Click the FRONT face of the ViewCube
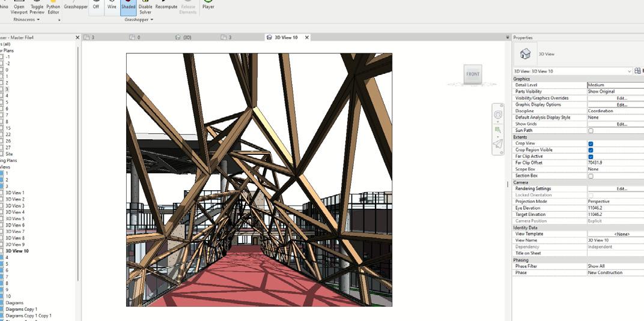Screen dimensions: 644x321 click(473, 74)
